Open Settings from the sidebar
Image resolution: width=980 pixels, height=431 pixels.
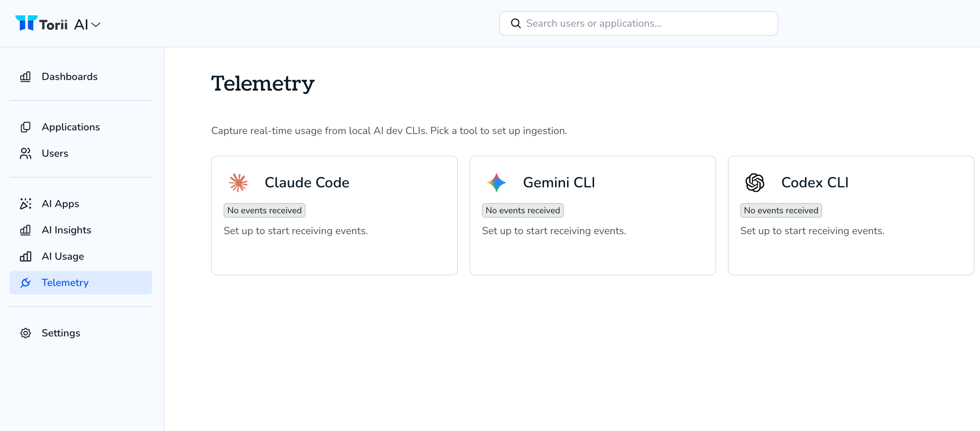81,333
